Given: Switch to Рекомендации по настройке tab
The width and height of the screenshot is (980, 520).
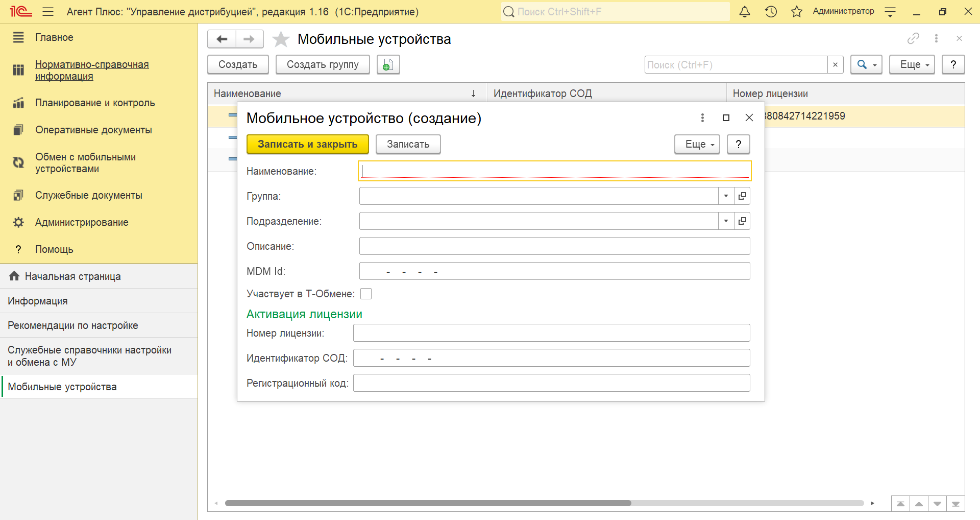Looking at the screenshot, I should click(99, 325).
